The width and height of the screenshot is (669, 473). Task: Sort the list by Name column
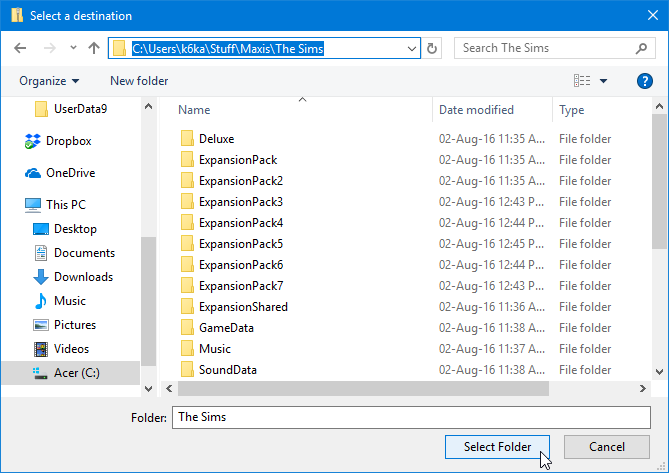click(194, 110)
